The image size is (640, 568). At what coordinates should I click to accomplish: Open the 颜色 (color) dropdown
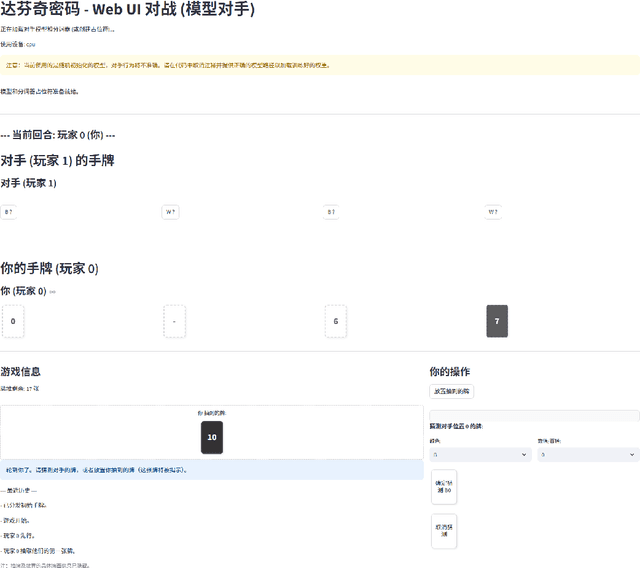click(x=479, y=454)
